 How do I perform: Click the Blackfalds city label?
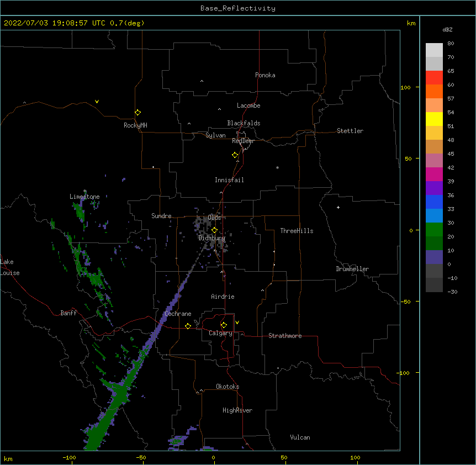point(244,123)
